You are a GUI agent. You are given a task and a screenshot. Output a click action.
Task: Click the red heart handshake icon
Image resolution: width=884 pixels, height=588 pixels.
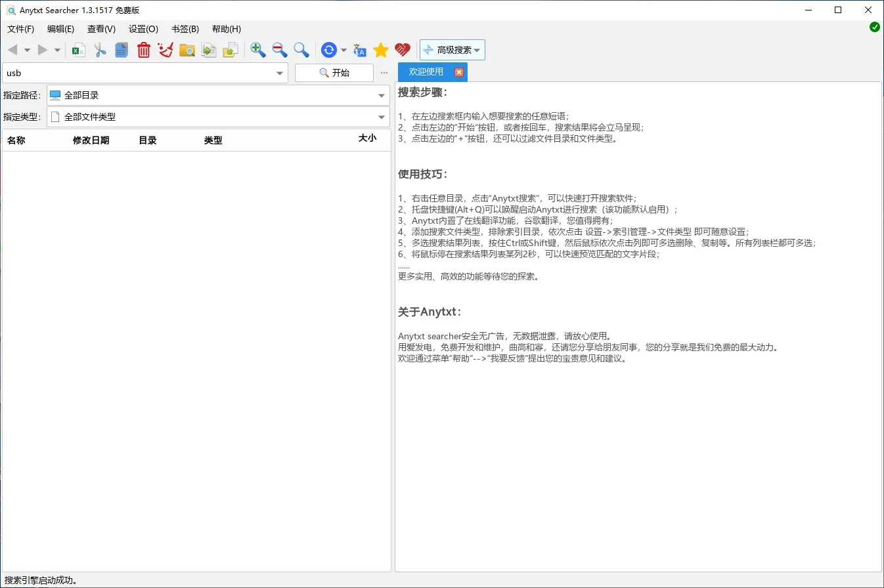pyautogui.click(x=403, y=50)
